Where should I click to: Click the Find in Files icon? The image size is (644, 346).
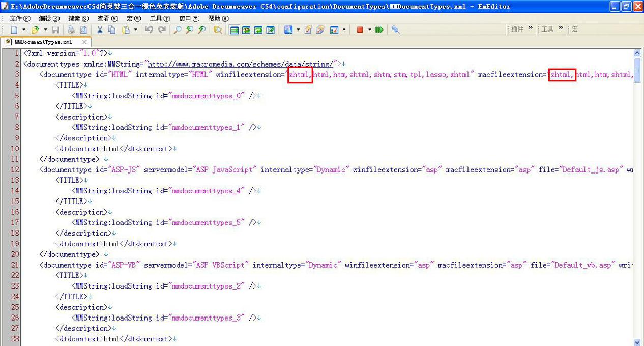pos(218,30)
